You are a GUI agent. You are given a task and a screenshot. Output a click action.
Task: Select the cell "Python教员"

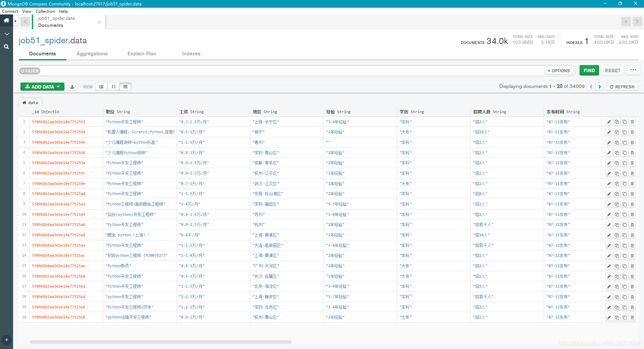point(118,266)
